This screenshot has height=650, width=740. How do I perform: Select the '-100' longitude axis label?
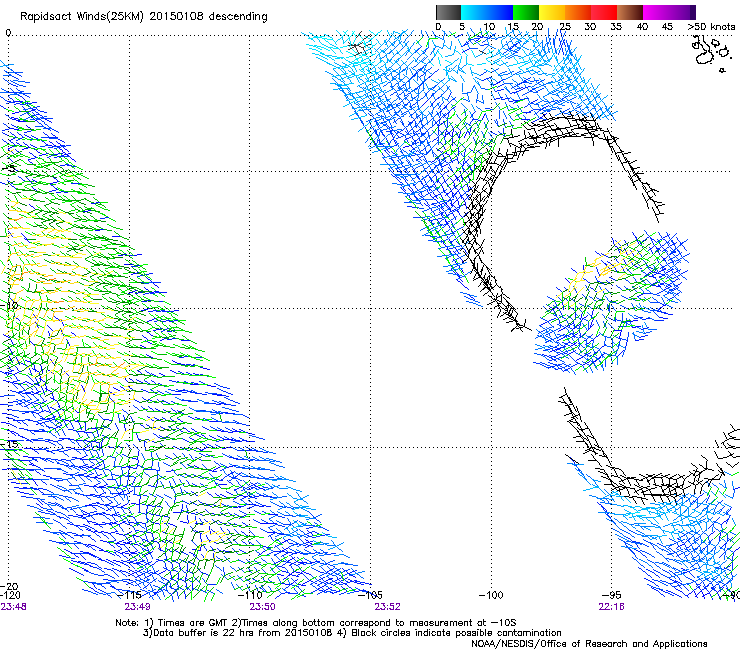click(x=491, y=595)
